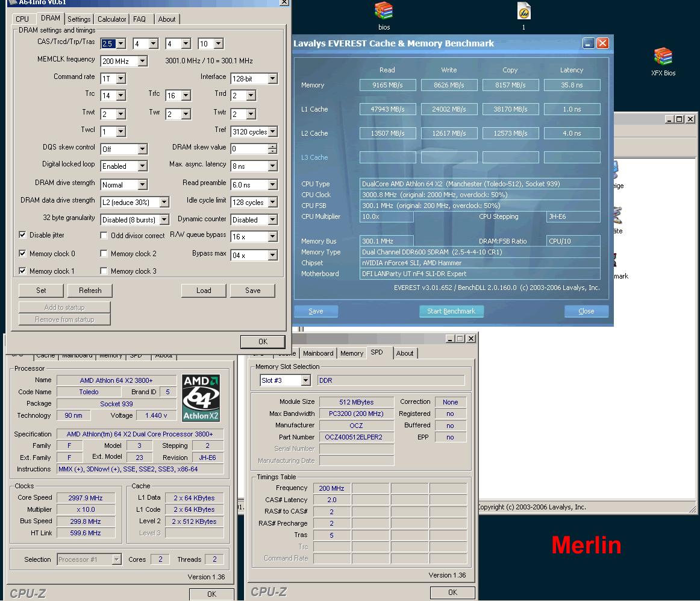Image resolution: width=700 pixels, height=601 pixels.
Task: Click the Core Speed 2997.9 MHz value
Action: click(86, 498)
